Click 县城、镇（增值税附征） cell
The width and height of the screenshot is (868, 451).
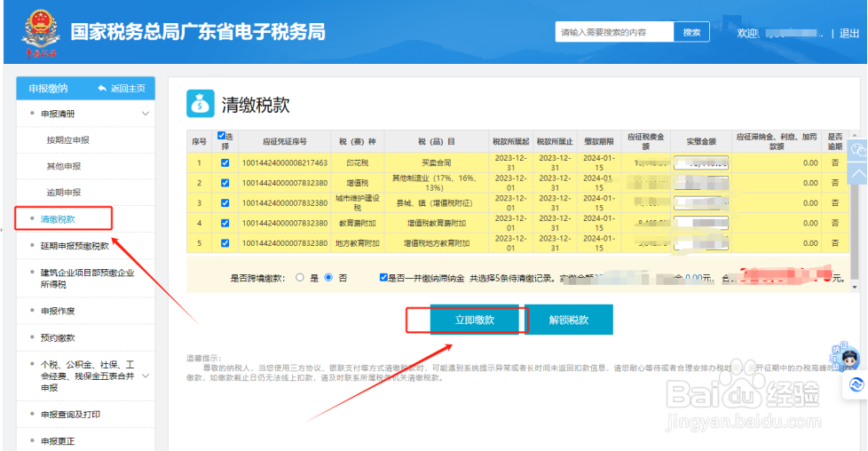[434, 202]
